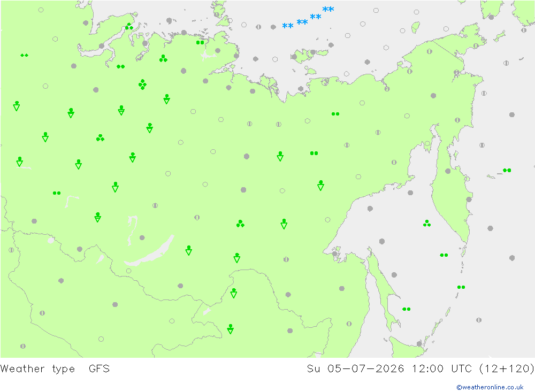Select the "GFS" model label
Screen dimensions: 535x392
99,368
